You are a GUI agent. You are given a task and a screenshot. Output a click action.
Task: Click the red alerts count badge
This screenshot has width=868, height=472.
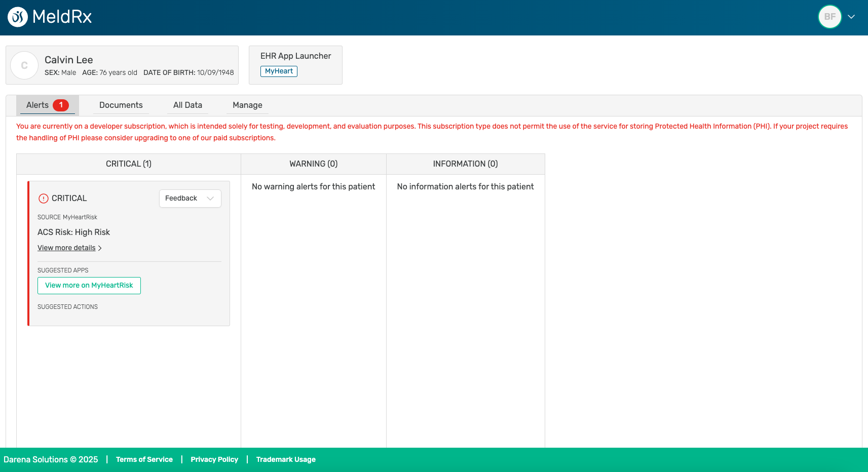coord(61,105)
